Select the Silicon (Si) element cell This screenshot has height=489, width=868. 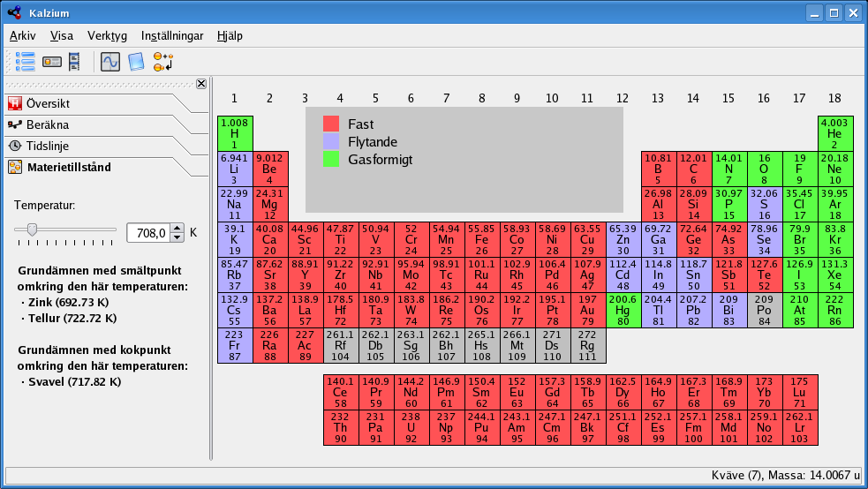pyautogui.click(x=694, y=204)
